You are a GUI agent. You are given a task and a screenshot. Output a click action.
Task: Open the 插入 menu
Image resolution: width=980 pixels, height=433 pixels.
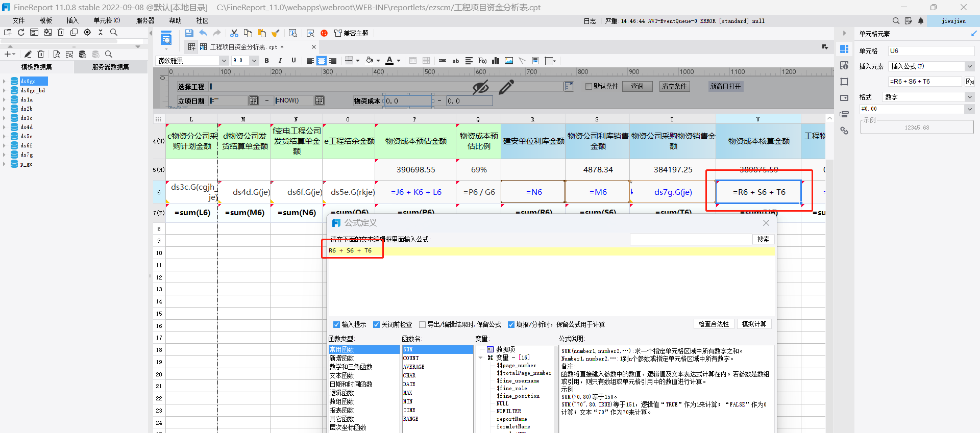pos(72,20)
